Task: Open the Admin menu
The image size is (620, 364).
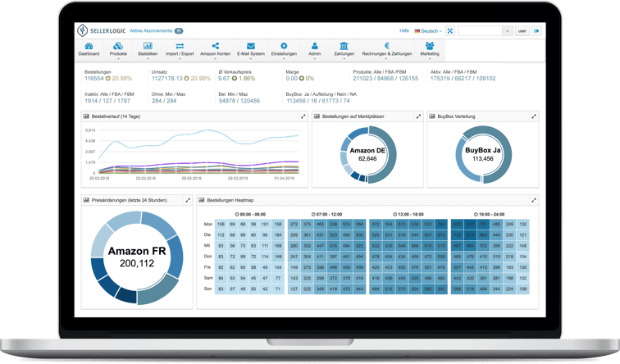Action: click(315, 49)
